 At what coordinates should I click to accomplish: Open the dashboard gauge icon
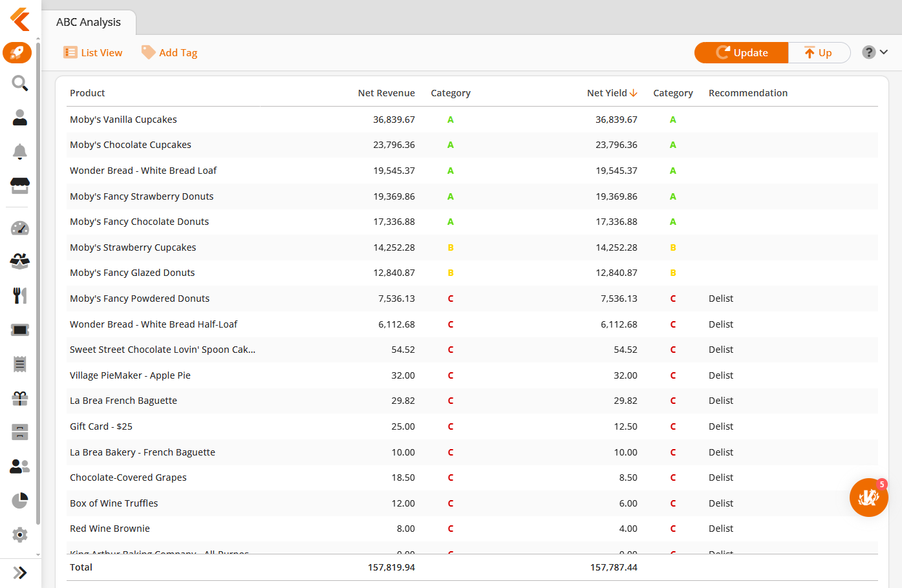(x=20, y=228)
